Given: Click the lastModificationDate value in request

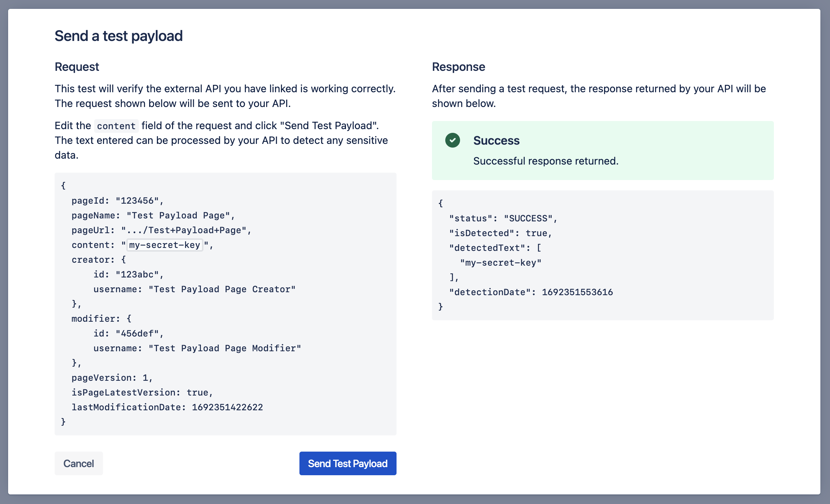Looking at the screenshot, I should (x=227, y=407).
